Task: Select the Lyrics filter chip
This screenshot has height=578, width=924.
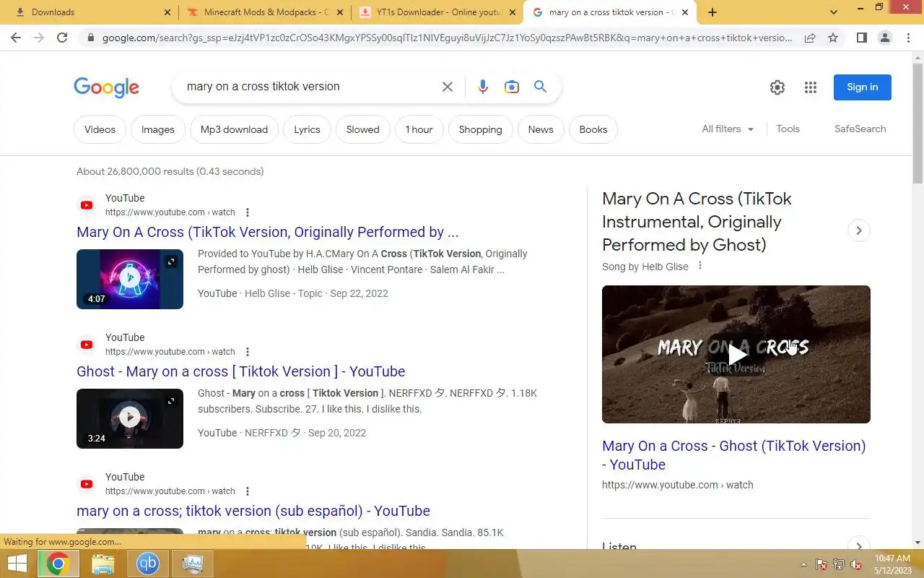Action: coord(307,129)
